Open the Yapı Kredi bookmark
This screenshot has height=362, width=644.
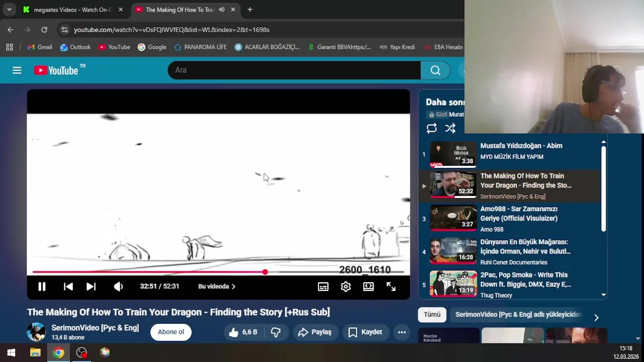click(x=397, y=47)
